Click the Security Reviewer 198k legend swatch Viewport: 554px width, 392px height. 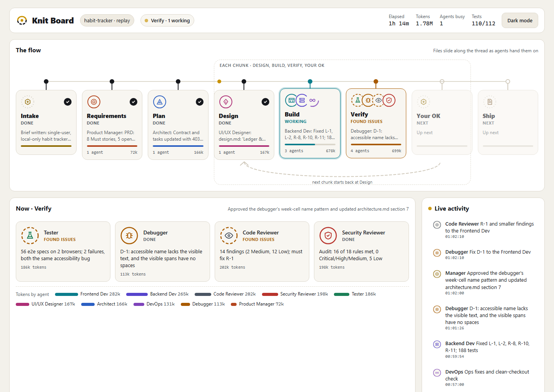tap(270, 294)
